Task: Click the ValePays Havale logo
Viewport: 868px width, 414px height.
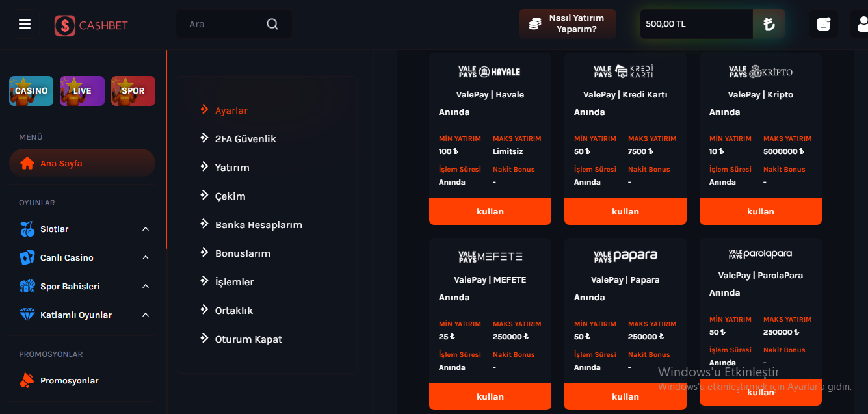Action: (x=490, y=71)
